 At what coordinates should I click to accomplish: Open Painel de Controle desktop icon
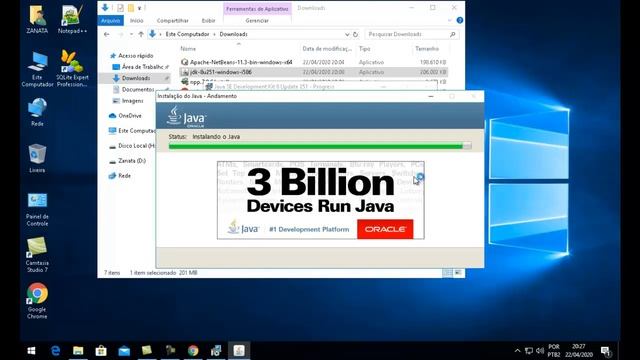pos(37,209)
